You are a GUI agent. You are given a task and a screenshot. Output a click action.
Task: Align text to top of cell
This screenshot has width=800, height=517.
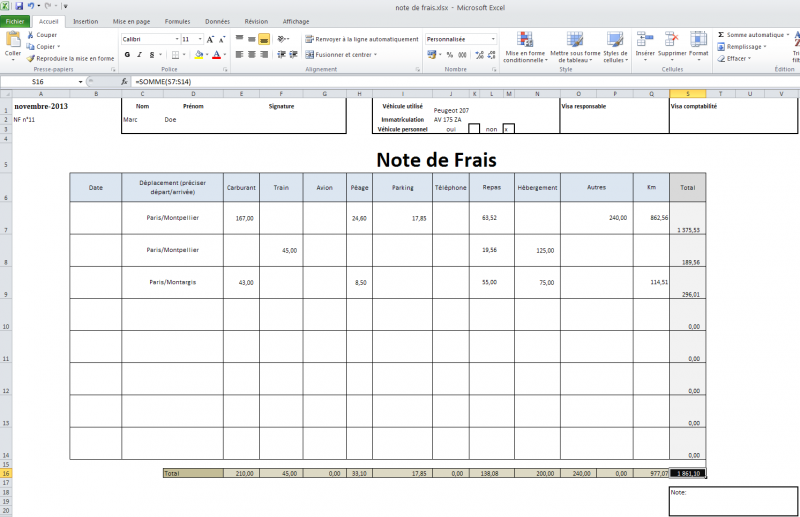click(239, 39)
